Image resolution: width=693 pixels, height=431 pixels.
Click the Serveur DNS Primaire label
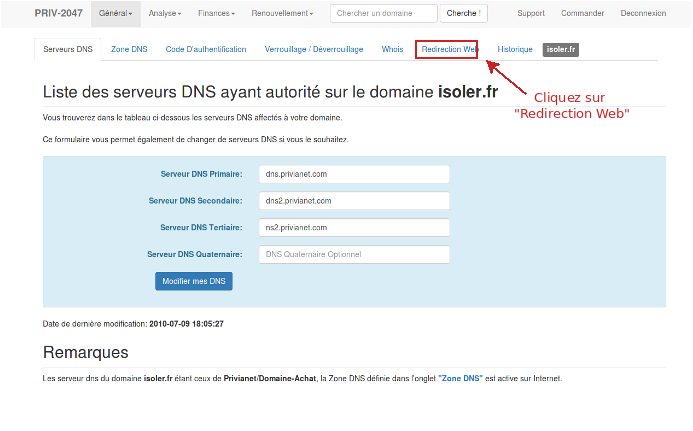(202, 174)
